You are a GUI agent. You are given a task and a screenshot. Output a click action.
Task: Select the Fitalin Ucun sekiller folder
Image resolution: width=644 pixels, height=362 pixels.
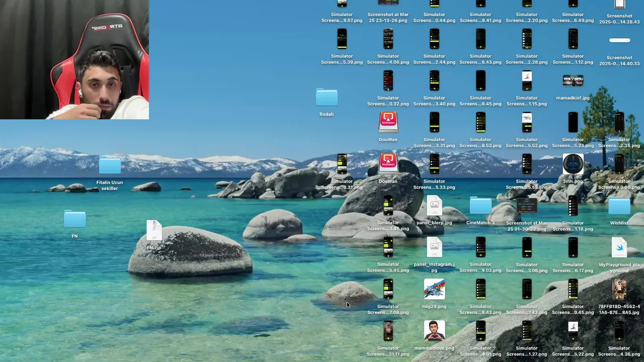coord(110,165)
